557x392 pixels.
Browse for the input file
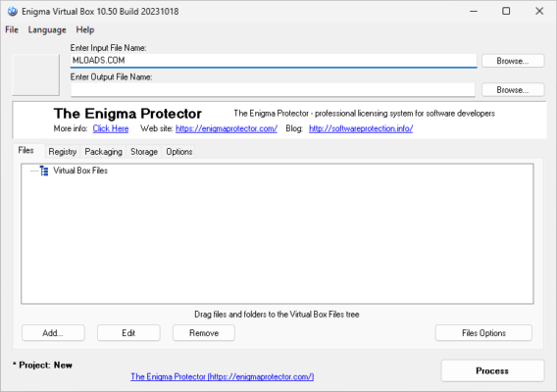[x=513, y=61]
